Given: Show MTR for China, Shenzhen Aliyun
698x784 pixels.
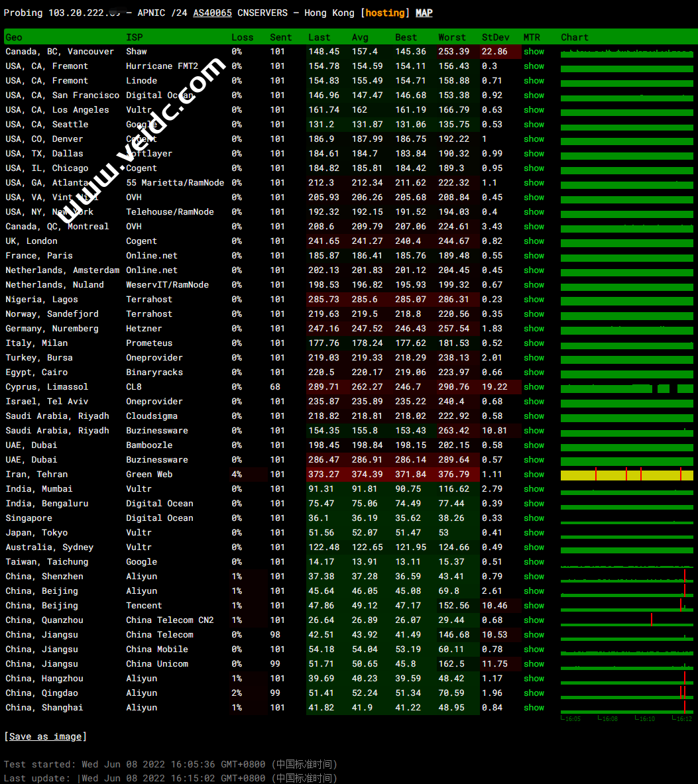Looking at the screenshot, I should [x=534, y=577].
